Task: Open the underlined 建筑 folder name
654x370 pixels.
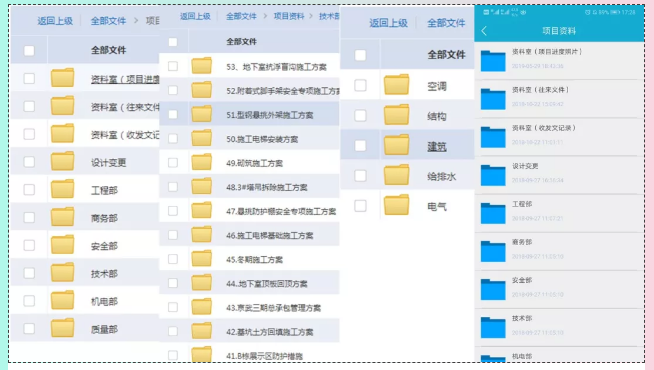Action: [x=437, y=146]
